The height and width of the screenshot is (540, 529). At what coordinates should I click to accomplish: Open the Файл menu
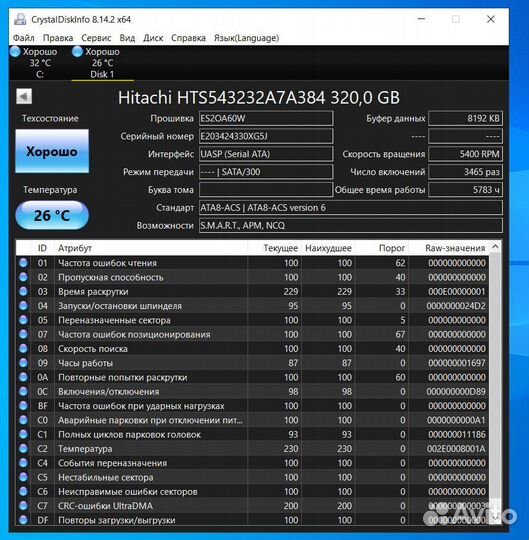23,38
